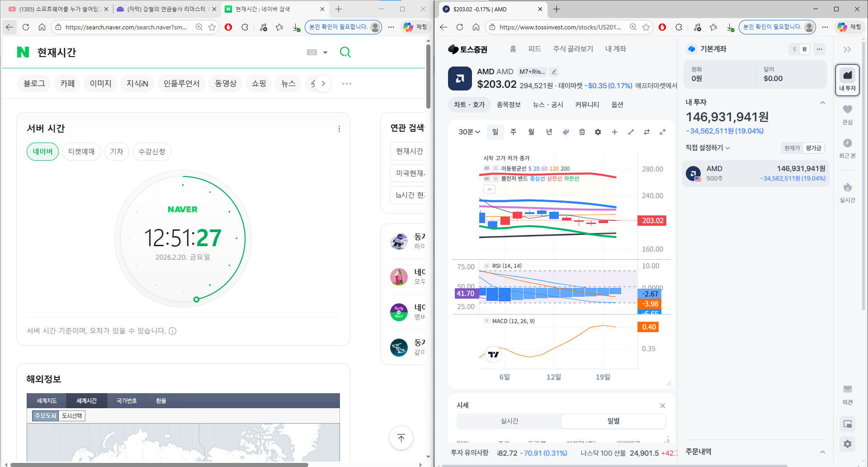Remove the 이동평균선 indicator with its X
Screen dimensions: 868x467
click(x=495, y=168)
